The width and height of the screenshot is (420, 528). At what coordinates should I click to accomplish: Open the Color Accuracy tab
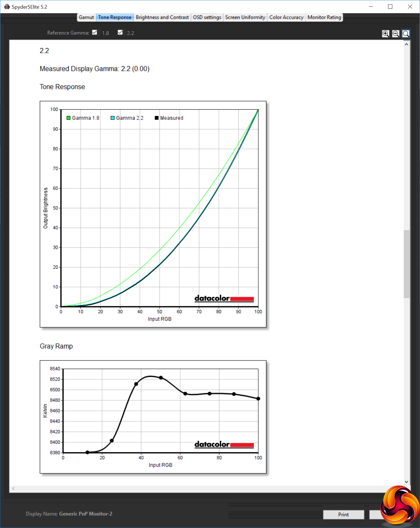(286, 17)
